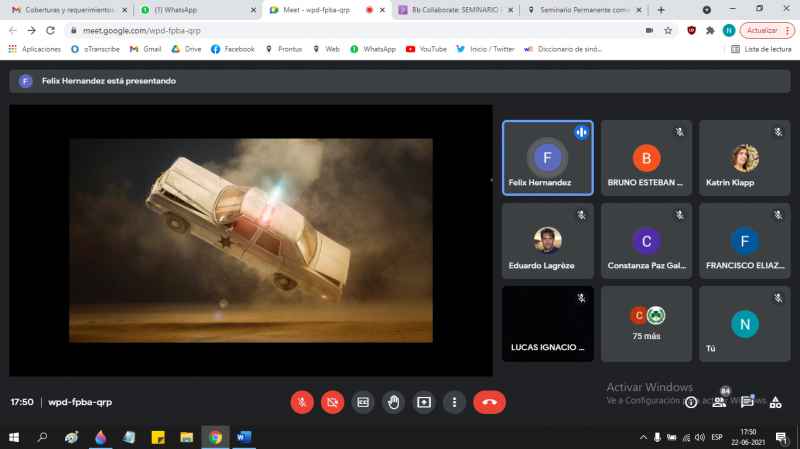Open volume control in system tray
800x449 pixels.
point(700,437)
